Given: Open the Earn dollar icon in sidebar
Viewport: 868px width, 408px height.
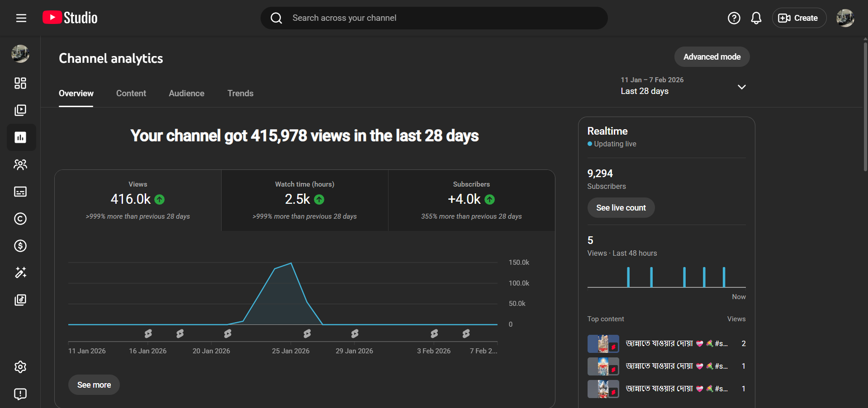Looking at the screenshot, I should pos(20,246).
